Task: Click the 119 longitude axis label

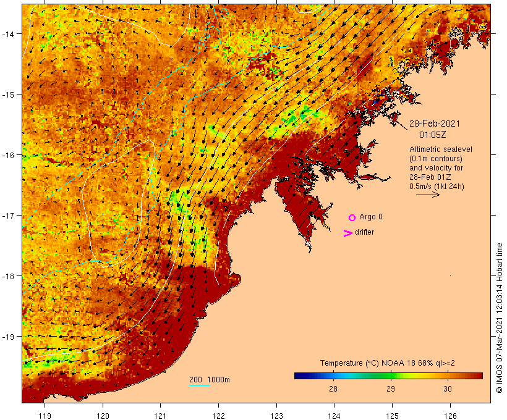Action: click(45, 416)
